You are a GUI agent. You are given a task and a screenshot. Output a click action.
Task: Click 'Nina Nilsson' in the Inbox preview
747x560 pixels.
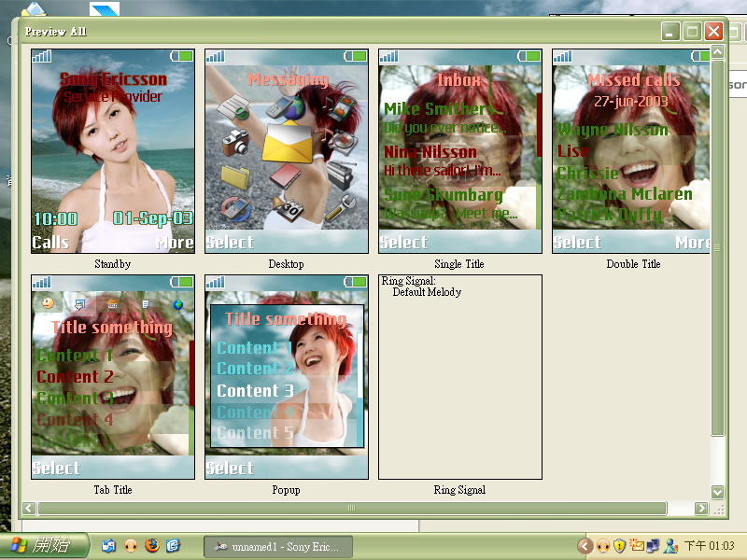click(430, 152)
